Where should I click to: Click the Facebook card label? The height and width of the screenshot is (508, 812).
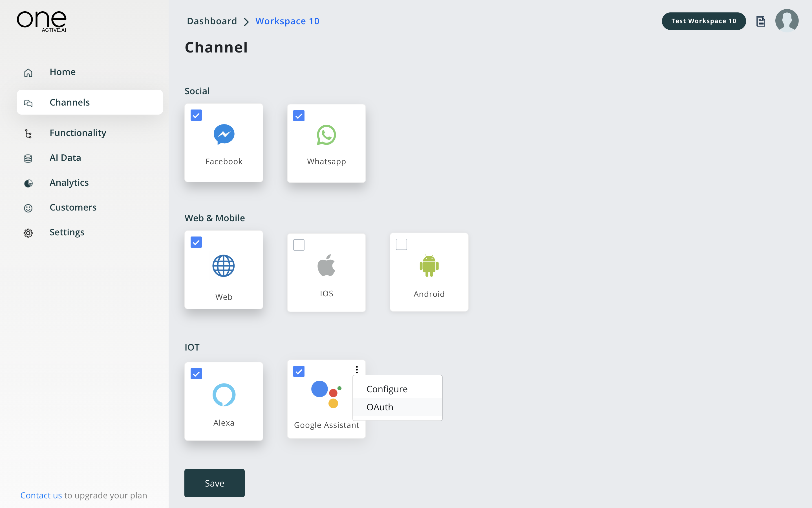[x=224, y=162]
